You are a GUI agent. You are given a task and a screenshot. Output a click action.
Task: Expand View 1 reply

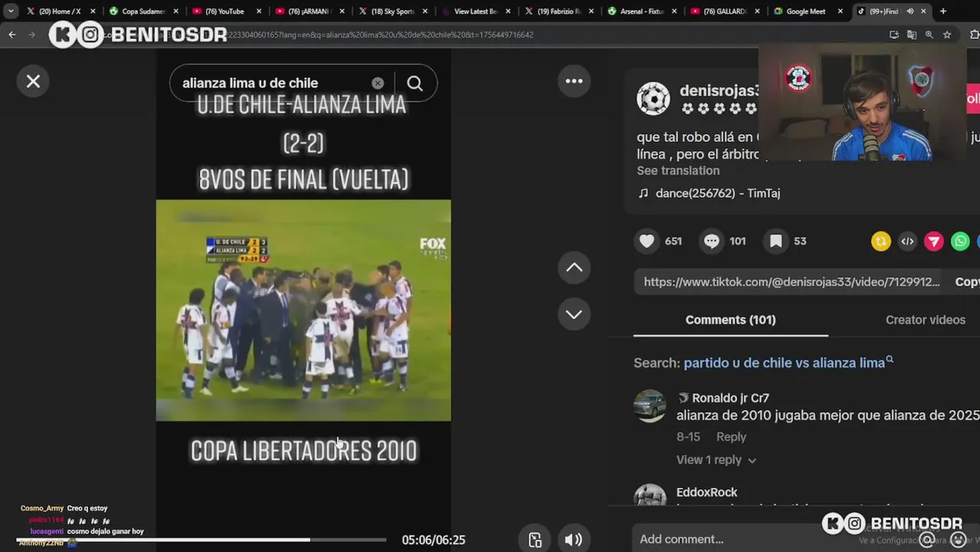[x=716, y=460]
